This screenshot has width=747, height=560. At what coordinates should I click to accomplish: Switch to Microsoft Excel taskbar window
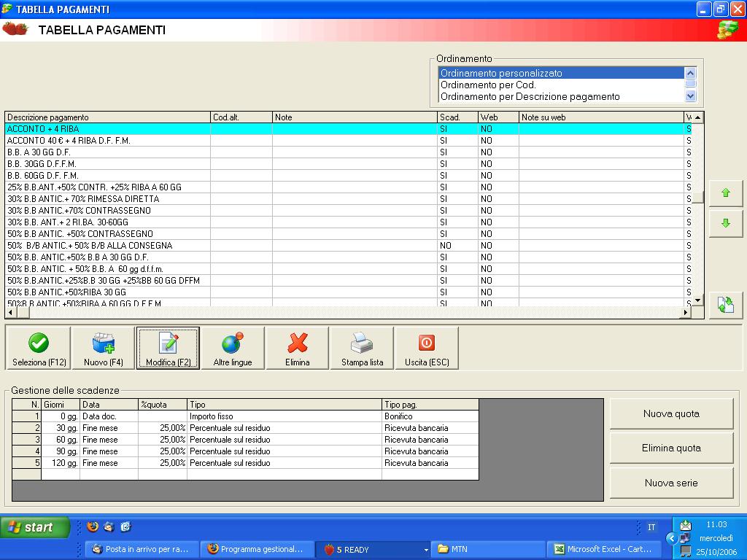point(603,549)
